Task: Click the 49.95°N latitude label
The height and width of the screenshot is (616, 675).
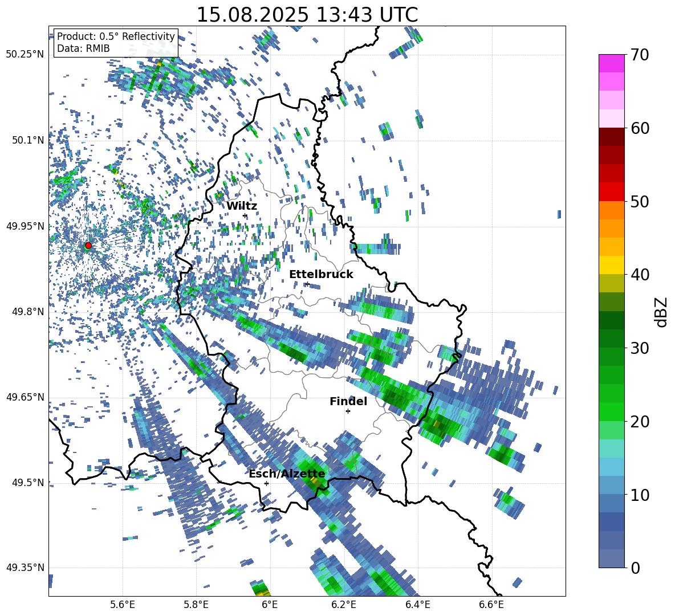Action: coord(25,226)
